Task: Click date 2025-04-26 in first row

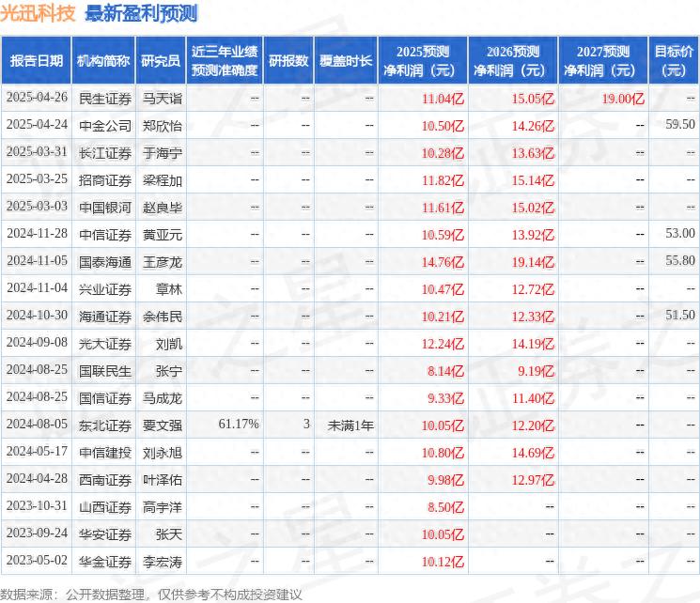Action: click(x=37, y=98)
